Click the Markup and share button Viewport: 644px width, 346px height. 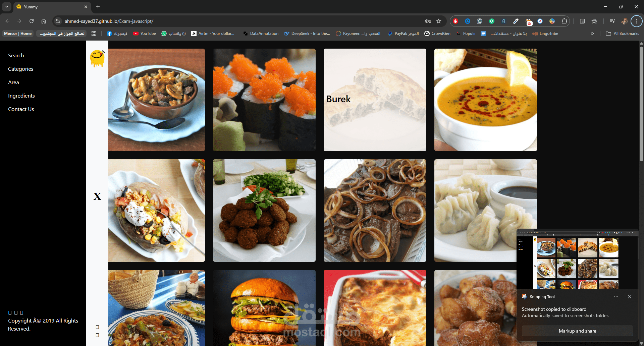[x=577, y=331]
